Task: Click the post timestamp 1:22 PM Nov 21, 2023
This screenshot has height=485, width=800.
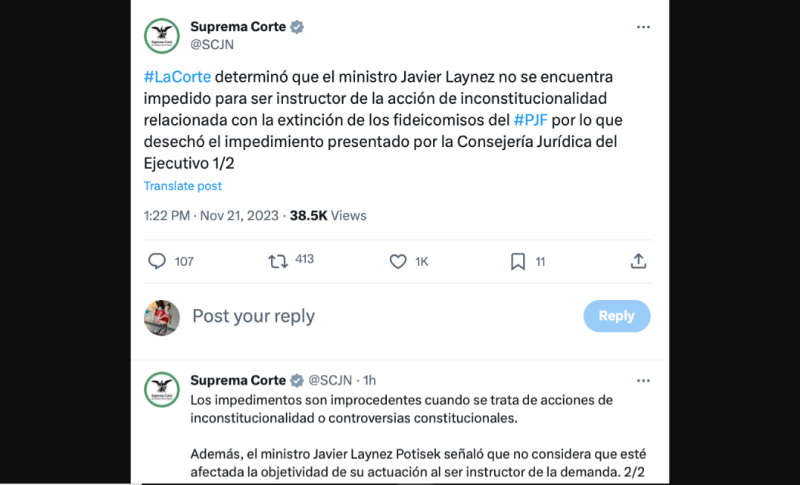Action: [x=211, y=215]
